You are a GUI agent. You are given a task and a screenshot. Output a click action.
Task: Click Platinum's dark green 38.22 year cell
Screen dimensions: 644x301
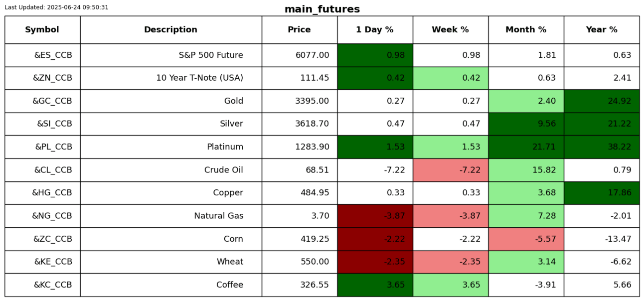click(601, 147)
